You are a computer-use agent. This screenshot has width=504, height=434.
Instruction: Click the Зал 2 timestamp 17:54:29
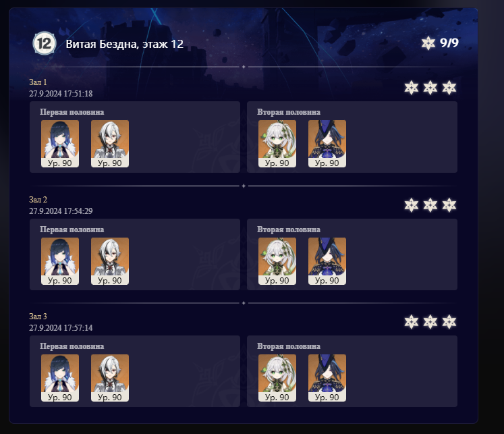(x=61, y=211)
